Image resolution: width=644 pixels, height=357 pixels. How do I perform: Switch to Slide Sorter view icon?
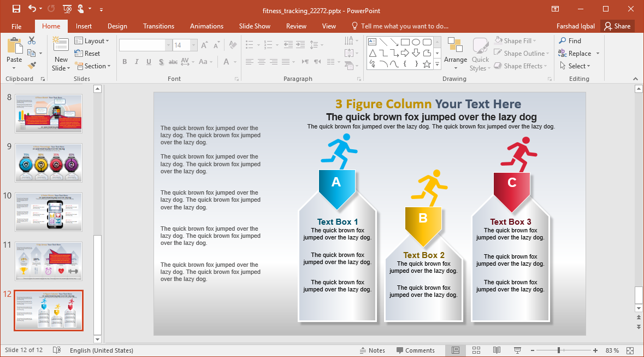476,350
